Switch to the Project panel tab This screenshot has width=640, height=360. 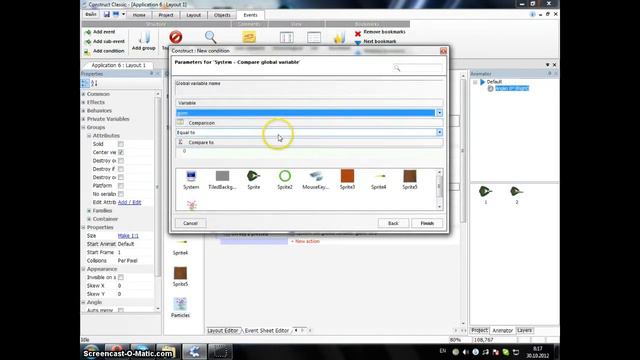[480, 330]
